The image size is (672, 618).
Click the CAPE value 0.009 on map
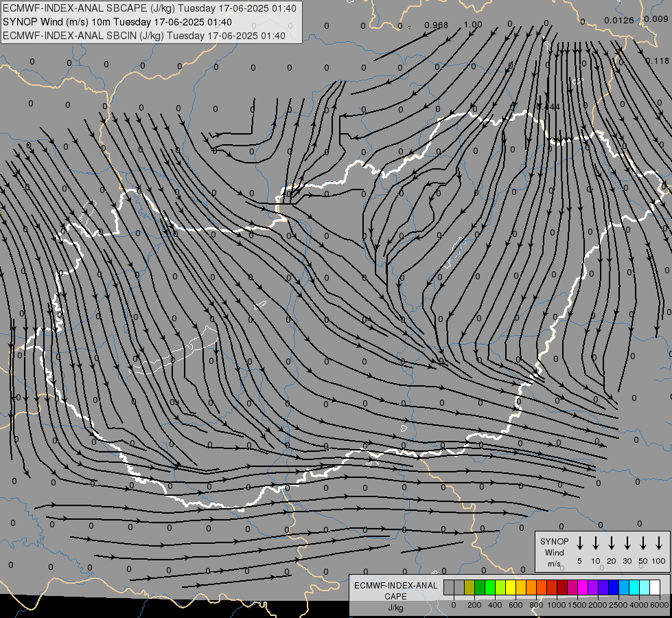click(656, 19)
